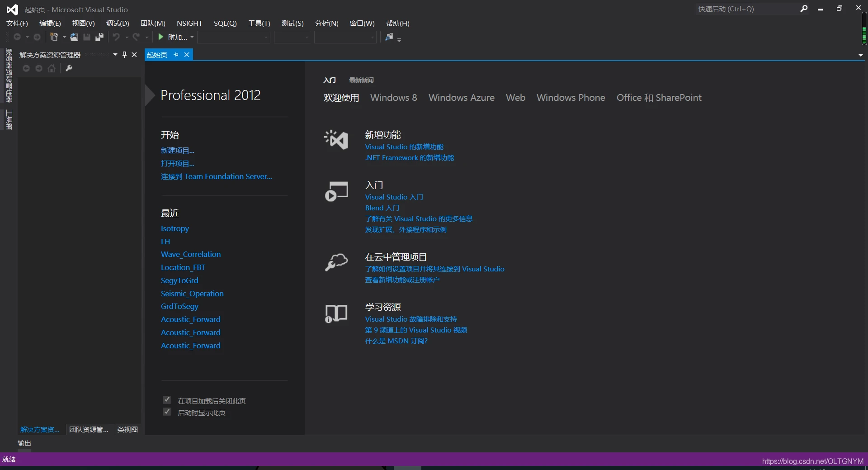
Task: Open the 服务器资源管理器 side tab
Action: (9, 76)
